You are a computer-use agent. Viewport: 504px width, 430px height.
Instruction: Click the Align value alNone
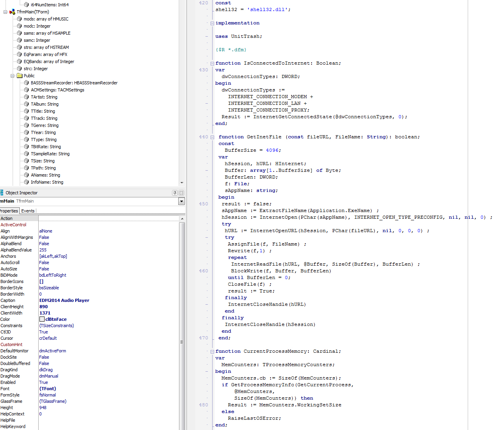[46, 231]
